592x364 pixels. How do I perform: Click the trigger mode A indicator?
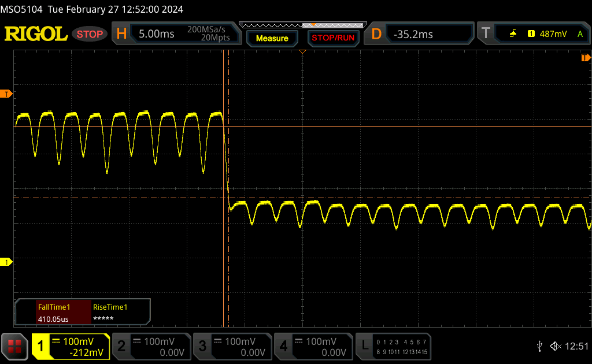[x=580, y=34]
